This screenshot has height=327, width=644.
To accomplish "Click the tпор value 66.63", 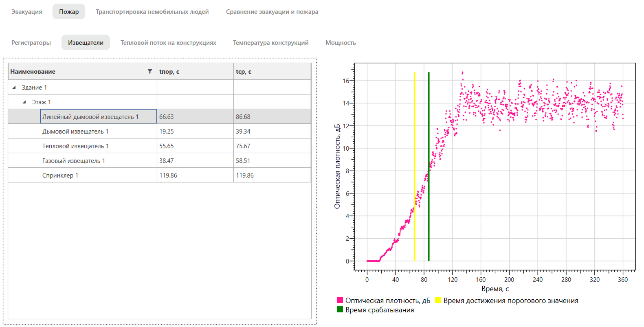I will pos(166,117).
